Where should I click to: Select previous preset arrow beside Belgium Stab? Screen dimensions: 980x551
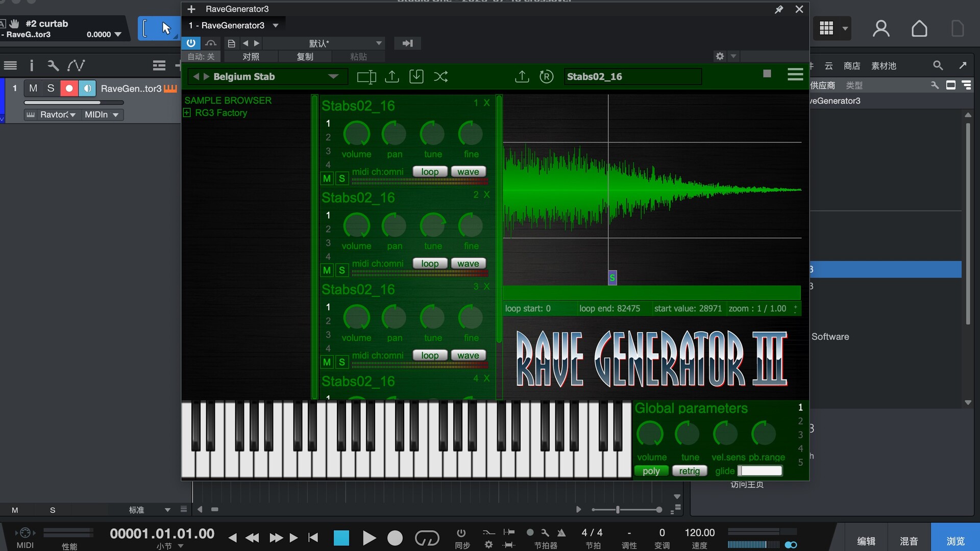click(196, 77)
